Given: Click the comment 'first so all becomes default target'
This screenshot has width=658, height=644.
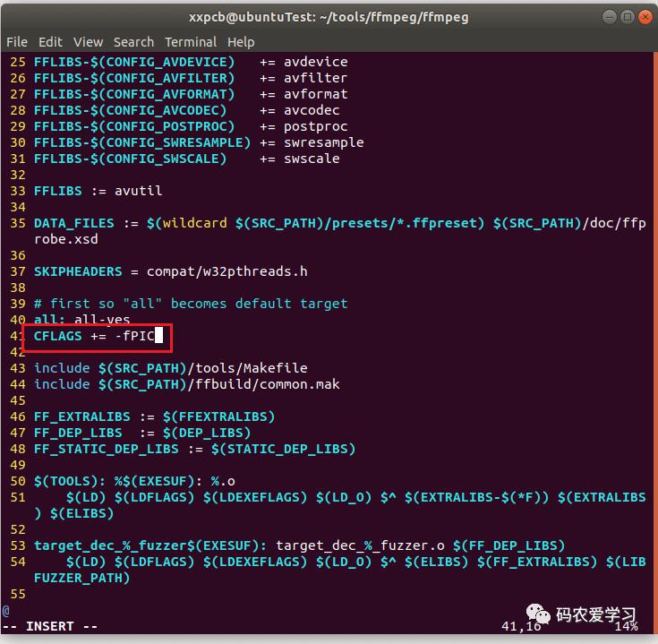Looking at the screenshot, I should (x=191, y=304).
